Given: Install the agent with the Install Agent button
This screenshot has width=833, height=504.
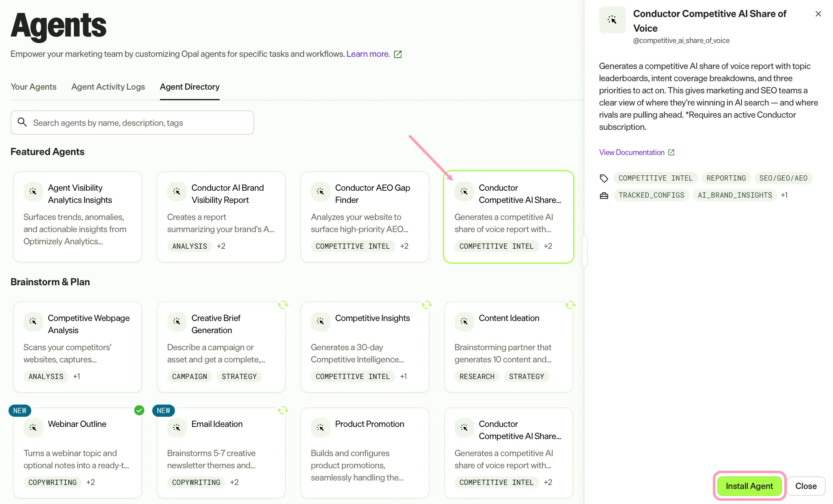Looking at the screenshot, I should point(749,486).
